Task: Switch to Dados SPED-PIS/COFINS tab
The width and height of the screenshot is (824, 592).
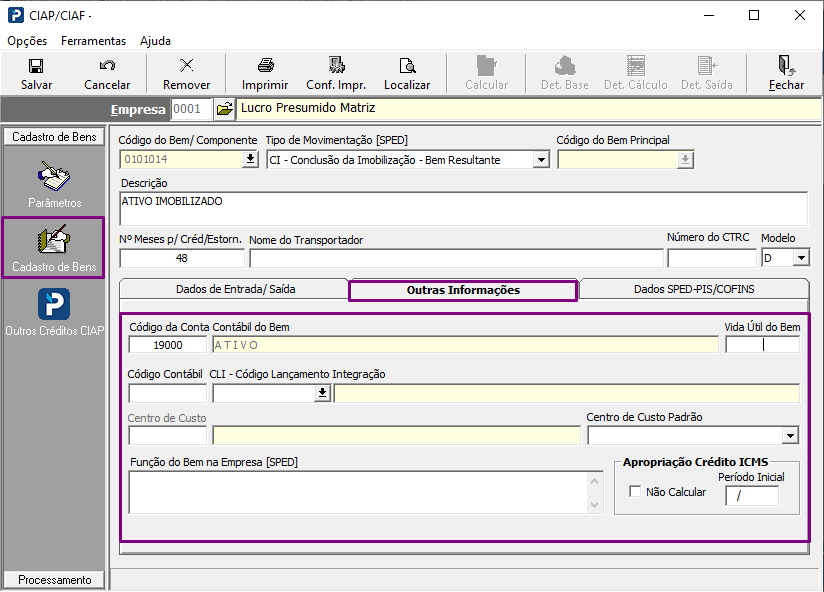Action: [x=694, y=289]
